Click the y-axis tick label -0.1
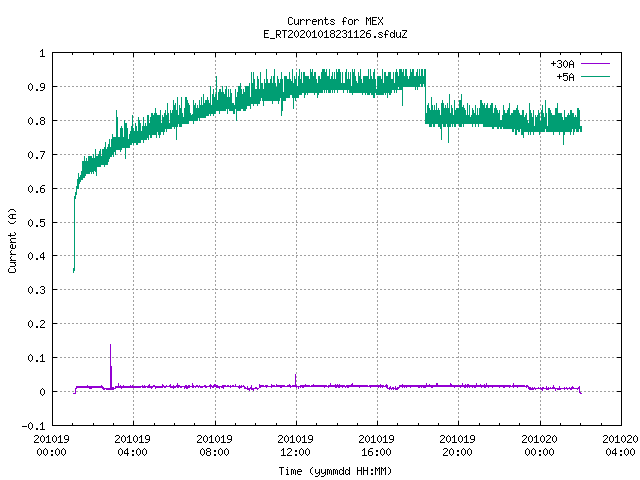Screen dimensions: 640x480 (x=33, y=426)
